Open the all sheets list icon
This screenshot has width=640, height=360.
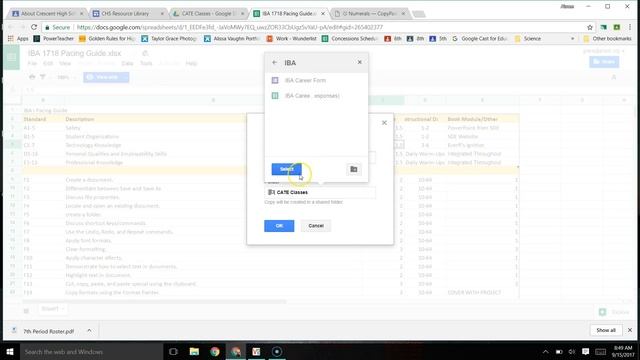[x=26, y=311]
